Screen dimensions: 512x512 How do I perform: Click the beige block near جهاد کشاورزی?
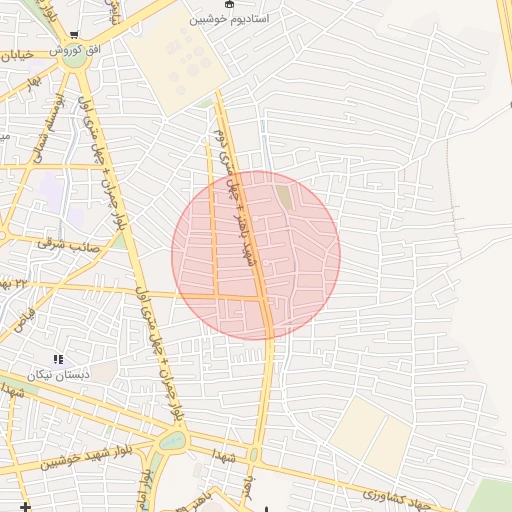point(371,435)
